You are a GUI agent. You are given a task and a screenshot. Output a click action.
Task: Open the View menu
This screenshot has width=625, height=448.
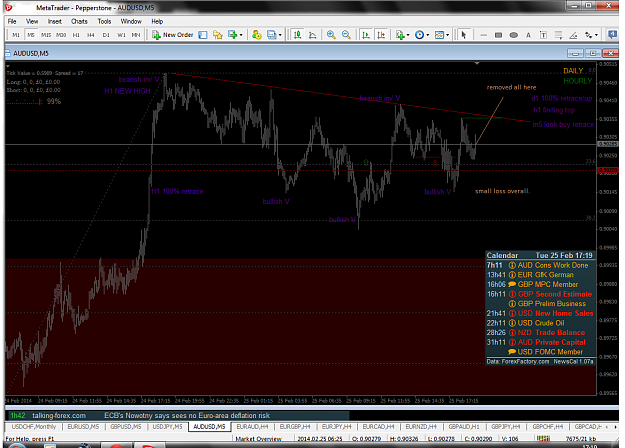pos(32,22)
